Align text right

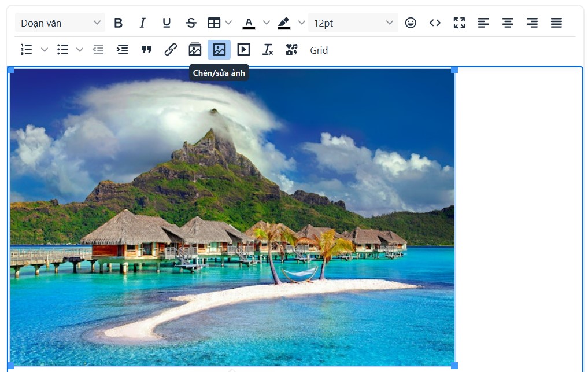(x=532, y=23)
